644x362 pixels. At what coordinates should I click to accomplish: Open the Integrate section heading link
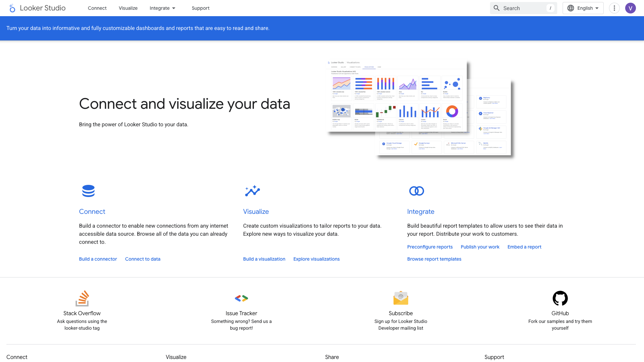pos(421,211)
